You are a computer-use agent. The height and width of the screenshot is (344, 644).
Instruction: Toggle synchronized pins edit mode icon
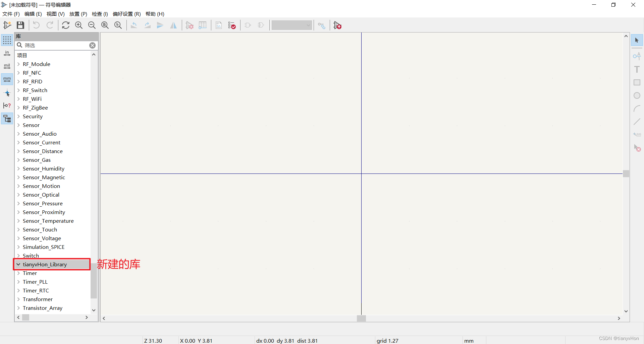pos(322,25)
